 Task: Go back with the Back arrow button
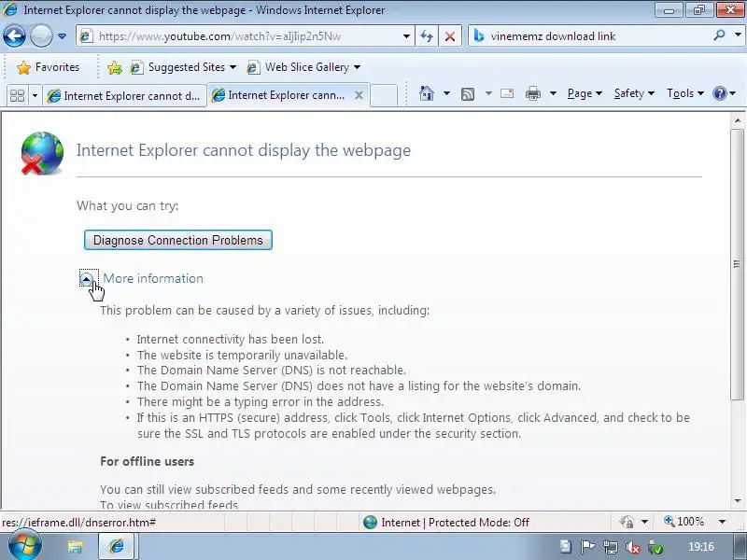14,36
